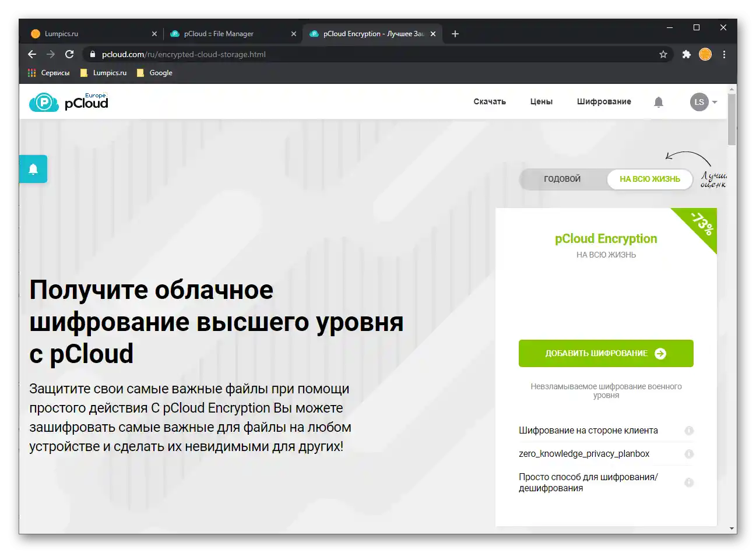Close the pCloud File Manager tab
Image resolution: width=756 pixels, height=553 pixels.
pyautogui.click(x=294, y=34)
